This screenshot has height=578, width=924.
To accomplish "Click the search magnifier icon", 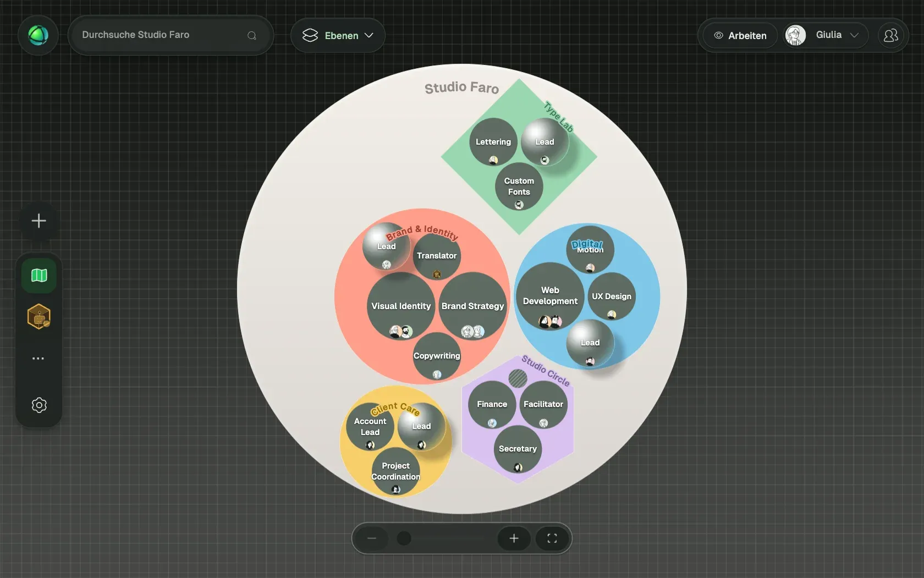I will 252,36.
